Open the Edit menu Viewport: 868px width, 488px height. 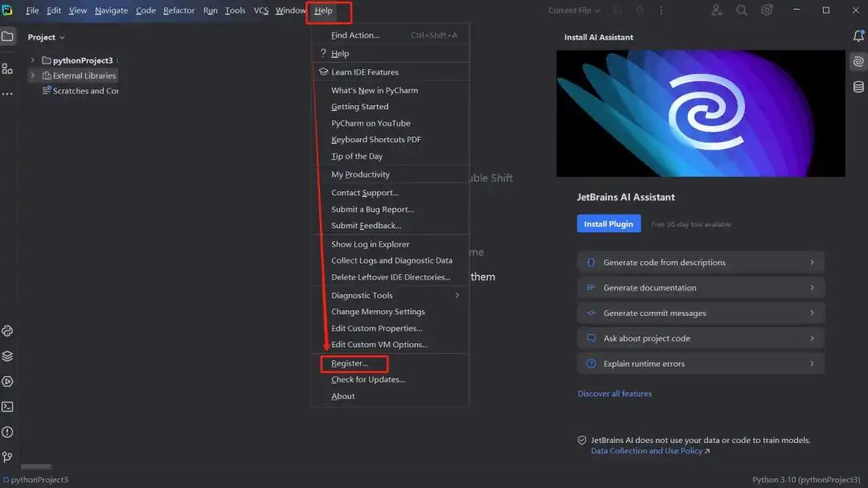click(x=54, y=10)
